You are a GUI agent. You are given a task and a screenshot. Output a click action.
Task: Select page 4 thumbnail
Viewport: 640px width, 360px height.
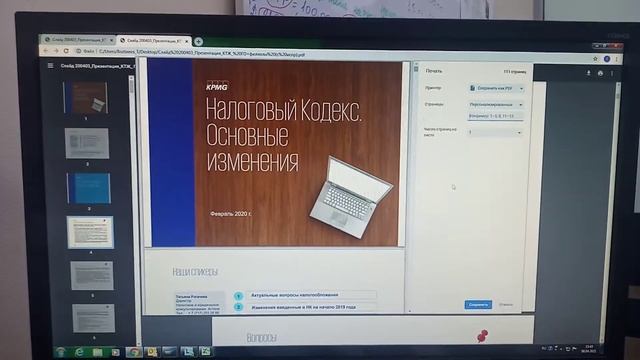[90, 232]
